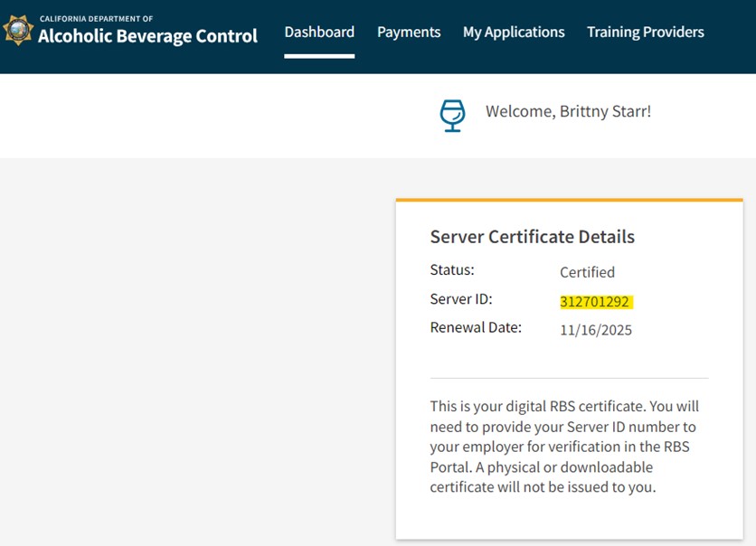The width and height of the screenshot is (756, 546).
Task: Click the Certified status value
Action: click(587, 272)
